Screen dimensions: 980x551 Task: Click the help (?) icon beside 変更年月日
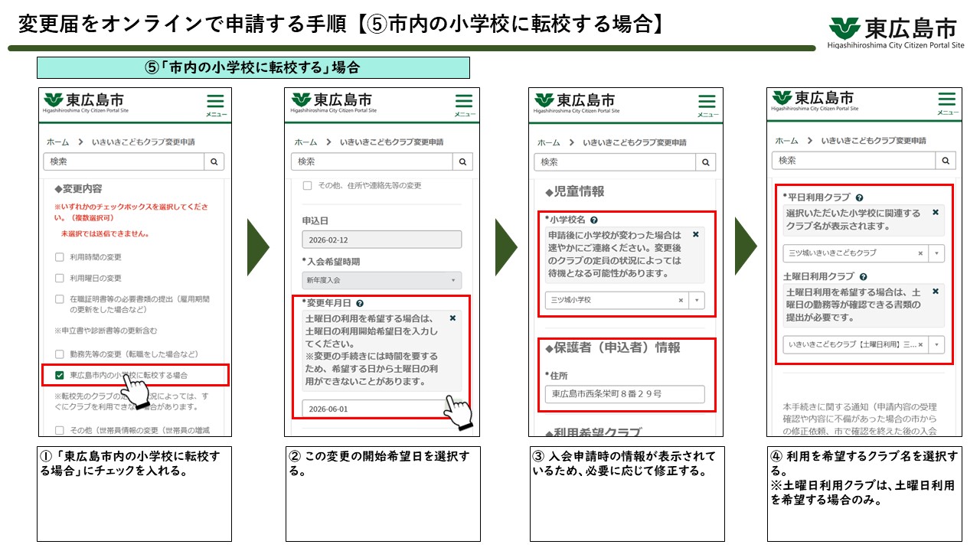tap(361, 302)
